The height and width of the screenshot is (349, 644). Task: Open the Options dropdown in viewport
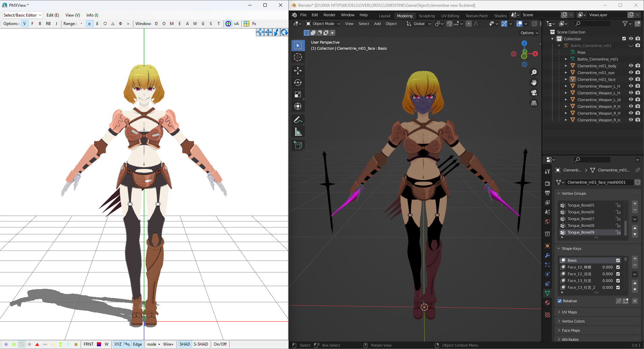pos(529,33)
